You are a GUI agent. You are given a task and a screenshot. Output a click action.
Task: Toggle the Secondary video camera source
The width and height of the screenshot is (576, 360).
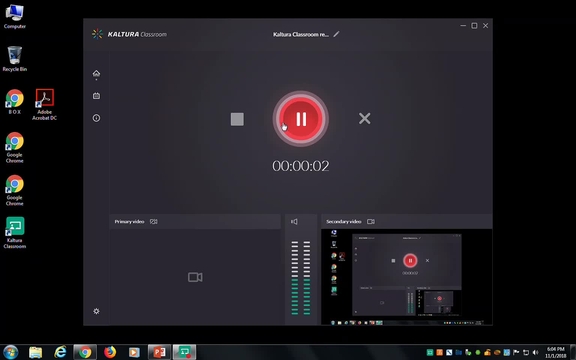[371, 222]
